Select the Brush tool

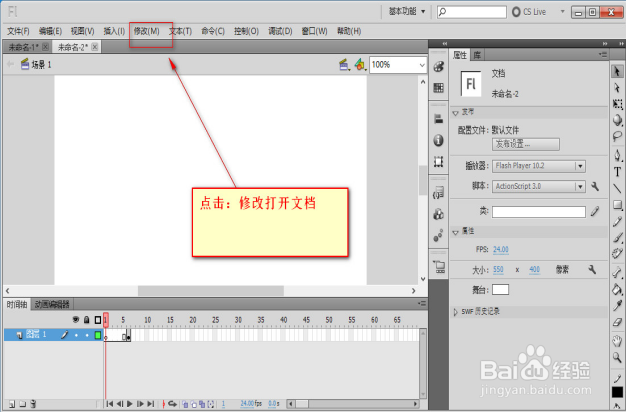[617, 238]
